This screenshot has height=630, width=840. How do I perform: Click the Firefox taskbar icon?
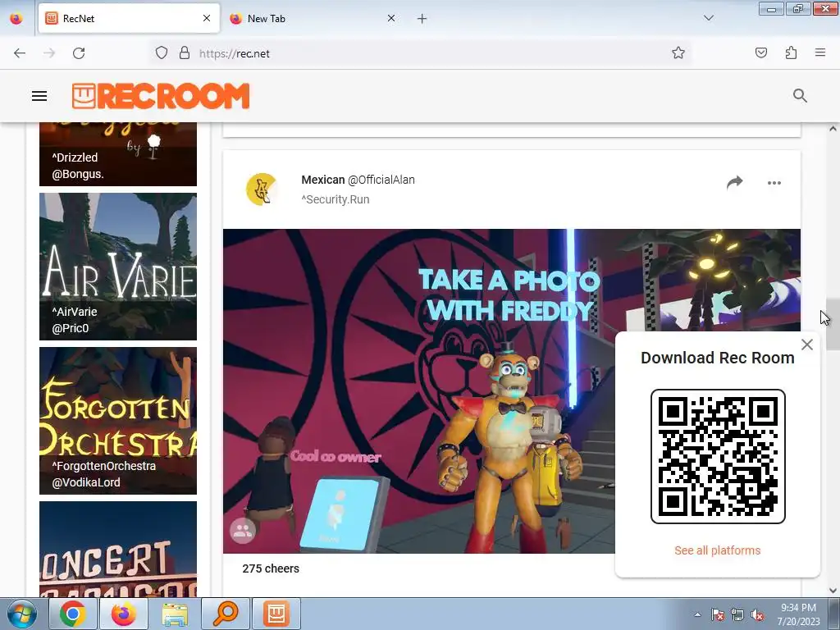123,614
